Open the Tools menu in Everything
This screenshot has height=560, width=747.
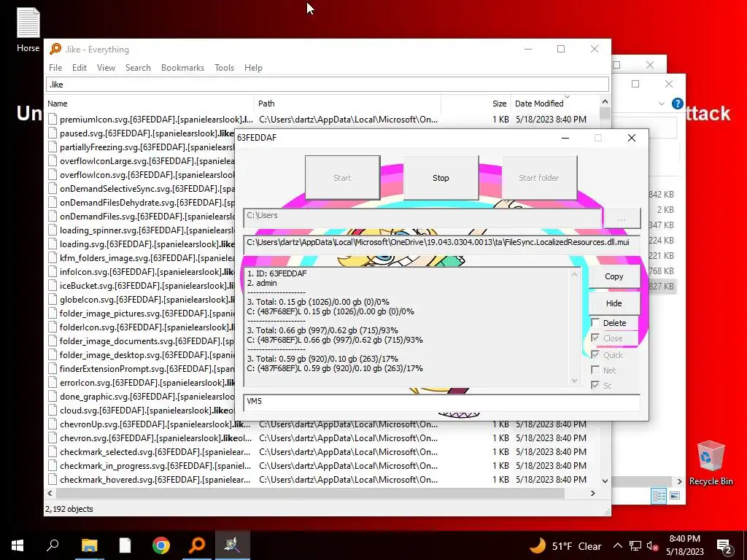tap(224, 68)
